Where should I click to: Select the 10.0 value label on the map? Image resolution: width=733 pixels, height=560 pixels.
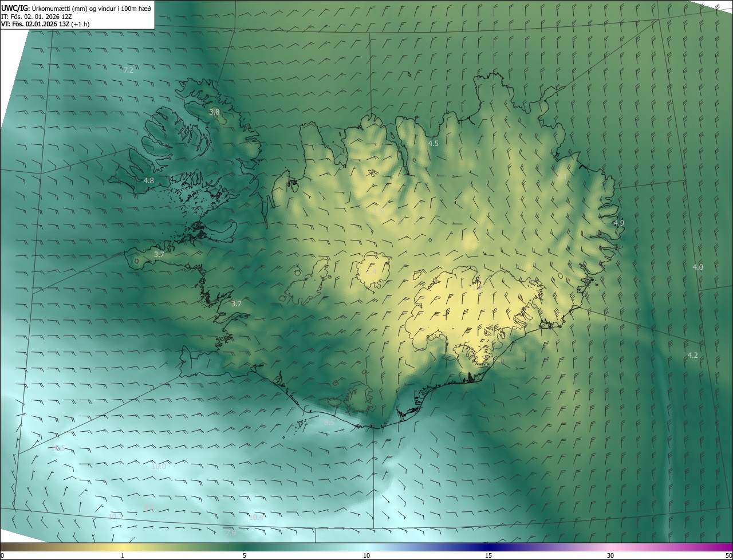(159, 466)
